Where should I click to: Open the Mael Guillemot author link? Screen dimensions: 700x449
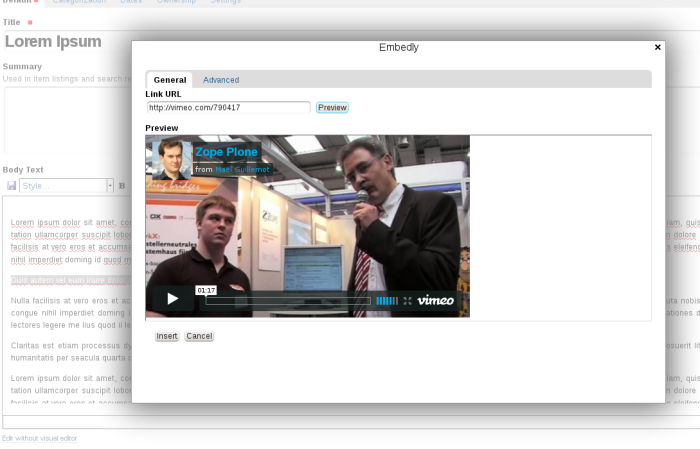pyautogui.click(x=242, y=170)
